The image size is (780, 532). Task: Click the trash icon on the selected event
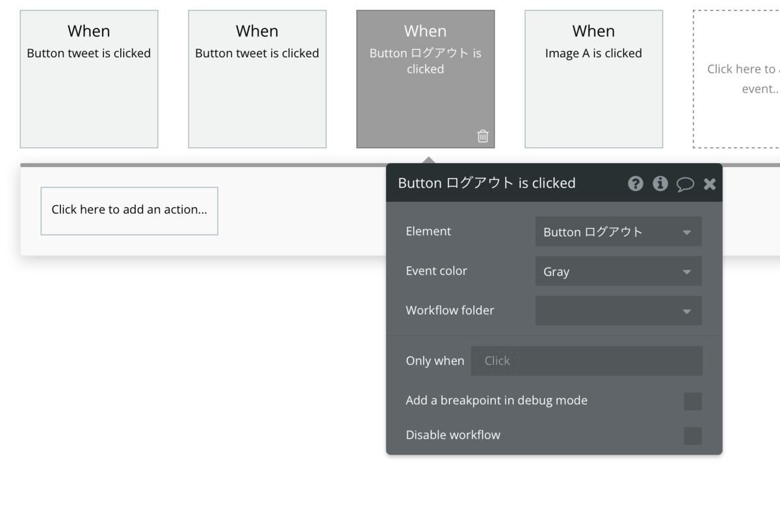(482, 136)
